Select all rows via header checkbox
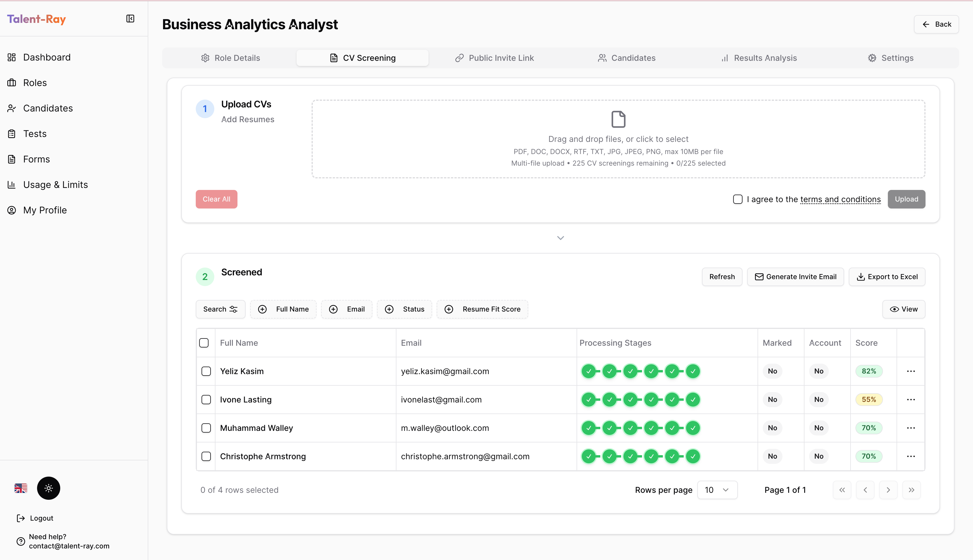The width and height of the screenshot is (973, 560). click(x=204, y=342)
